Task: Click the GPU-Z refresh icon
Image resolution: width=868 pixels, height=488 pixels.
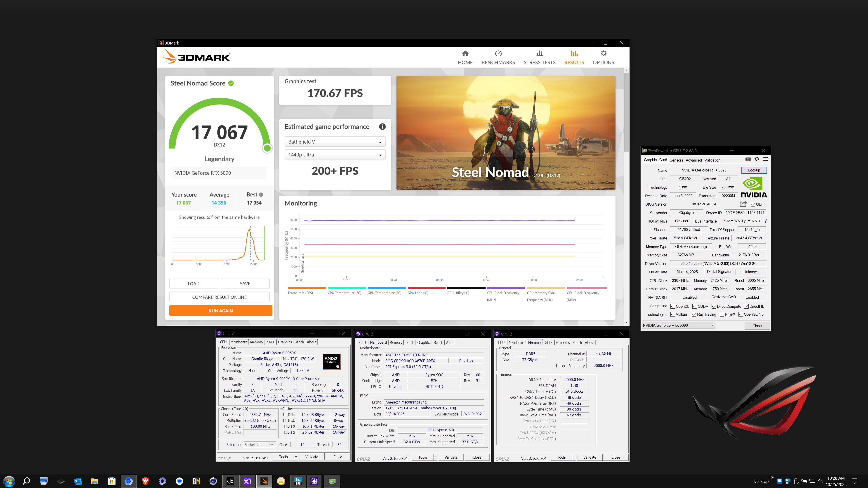Action: (757, 159)
